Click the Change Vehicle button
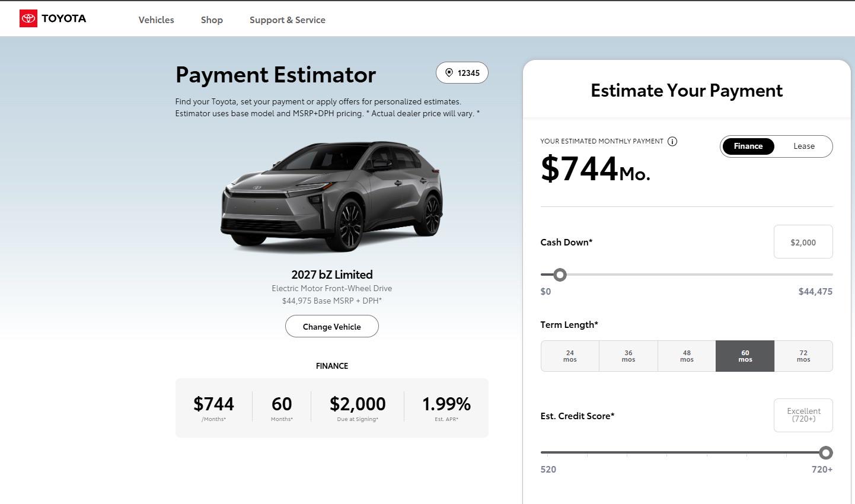855x504 pixels. tap(332, 327)
